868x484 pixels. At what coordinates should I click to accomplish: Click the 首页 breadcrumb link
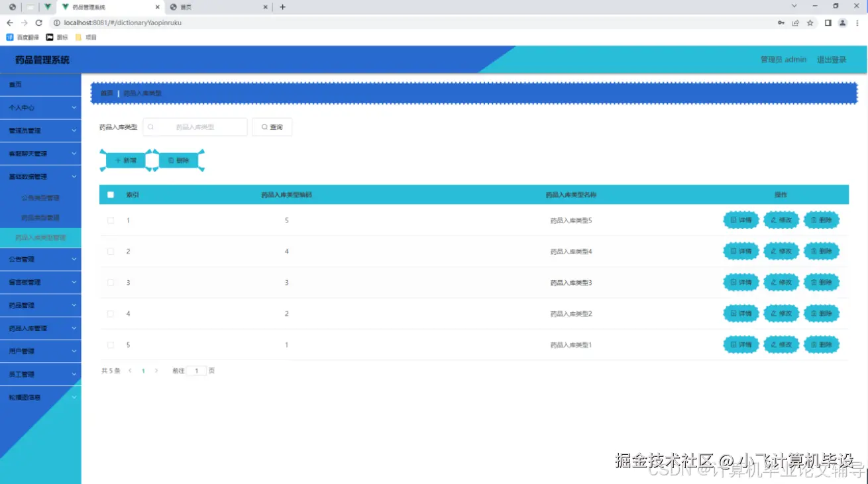click(107, 93)
